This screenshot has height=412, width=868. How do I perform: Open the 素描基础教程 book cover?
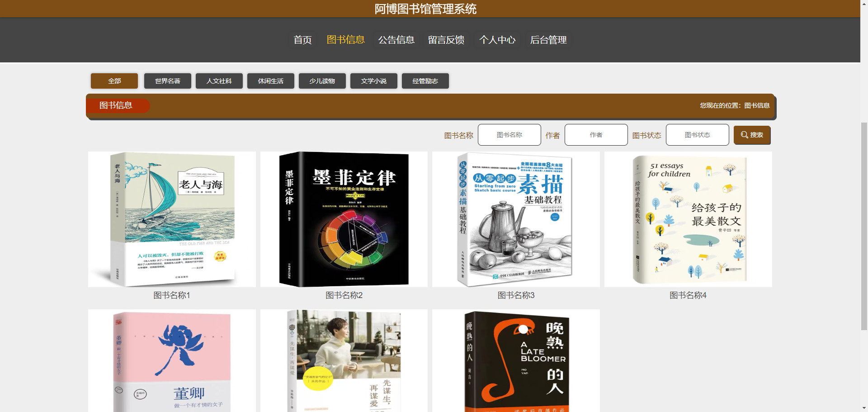(516, 219)
